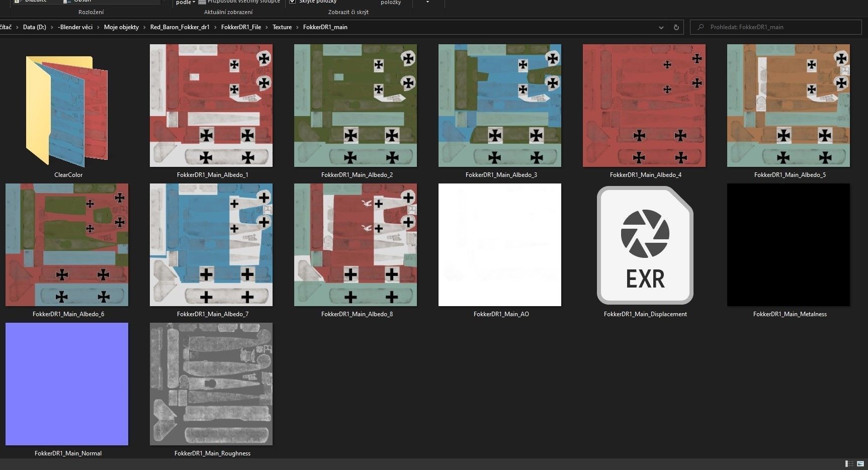Switch to large icons view in status bar
The image size is (868, 470).
click(x=861, y=463)
